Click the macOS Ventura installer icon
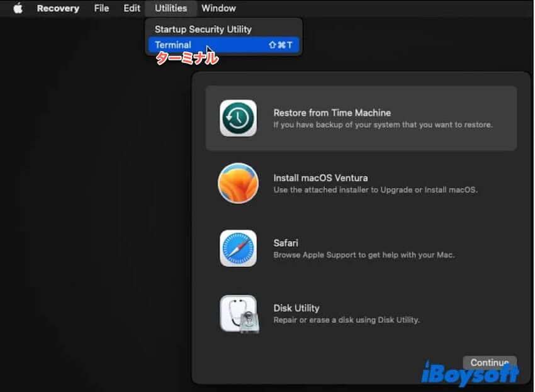The width and height of the screenshot is (535, 392). click(238, 183)
